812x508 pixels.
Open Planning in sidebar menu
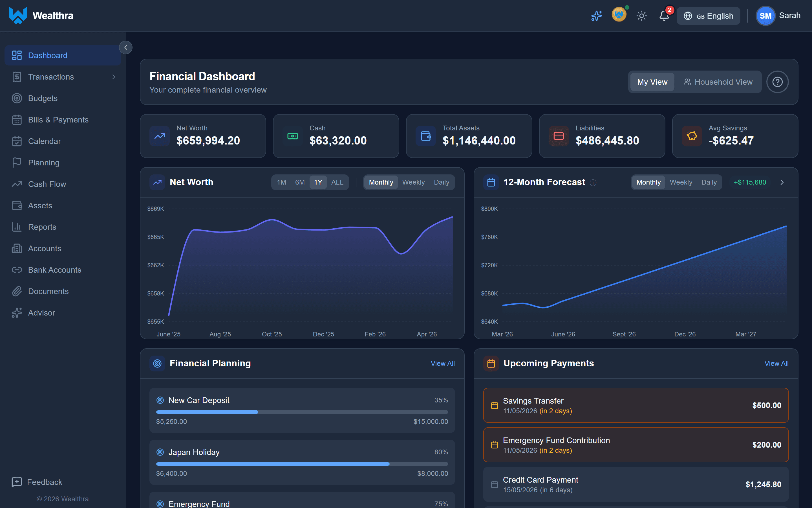click(x=63, y=163)
